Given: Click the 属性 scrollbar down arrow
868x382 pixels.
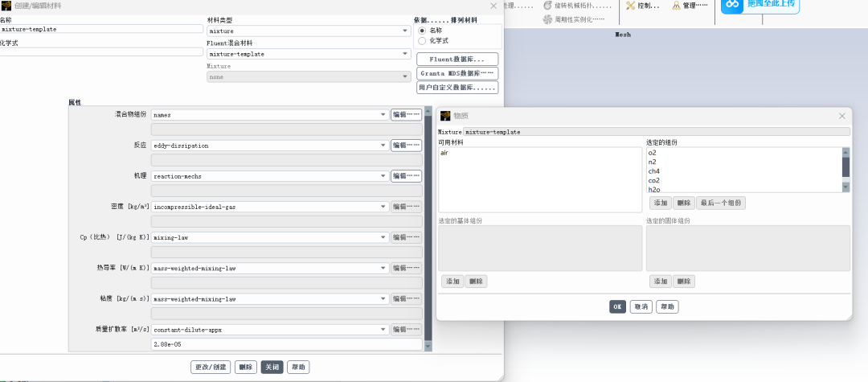Looking at the screenshot, I should click(428, 346).
